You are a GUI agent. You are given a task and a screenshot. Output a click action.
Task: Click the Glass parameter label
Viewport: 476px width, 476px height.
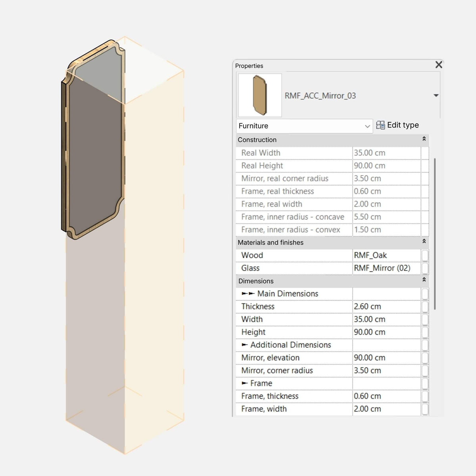(x=250, y=268)
